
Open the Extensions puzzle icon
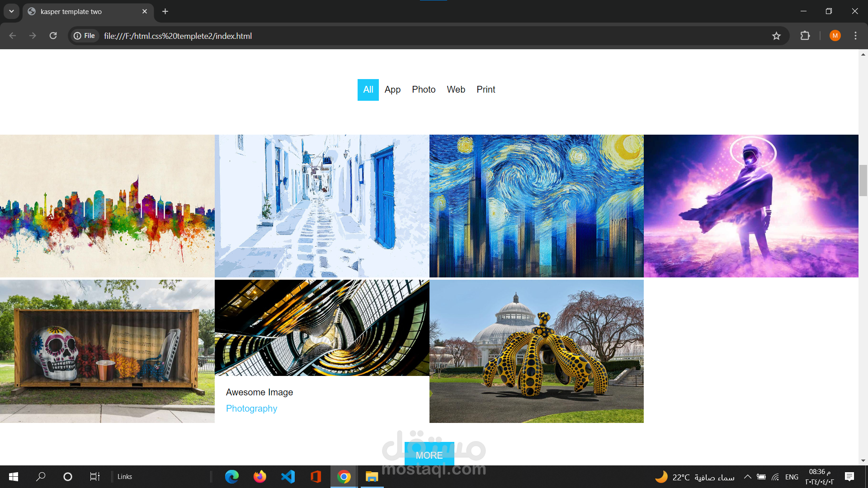pos(805,36)
